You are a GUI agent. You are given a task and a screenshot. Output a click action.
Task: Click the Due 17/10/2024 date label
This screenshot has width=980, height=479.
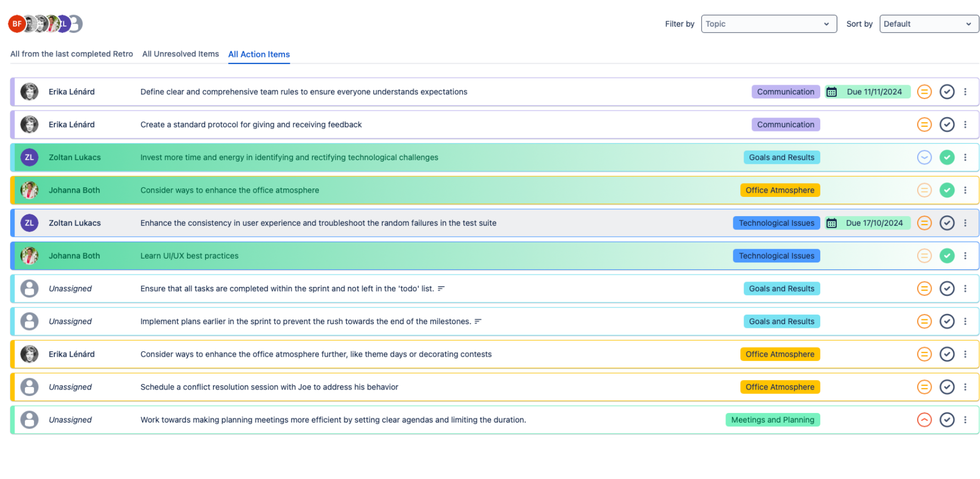click(874, 223)
